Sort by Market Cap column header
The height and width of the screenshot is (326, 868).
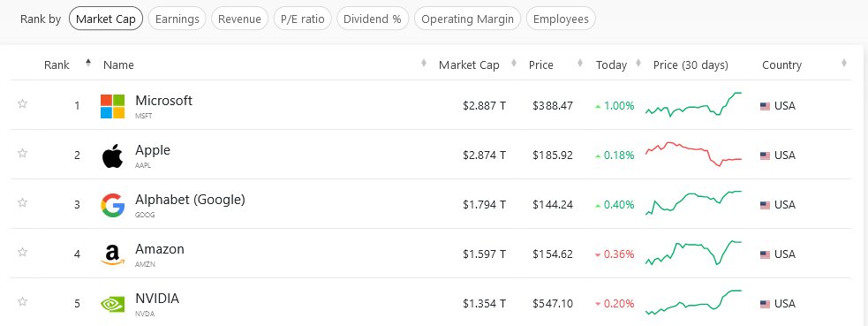pos(469,64)
